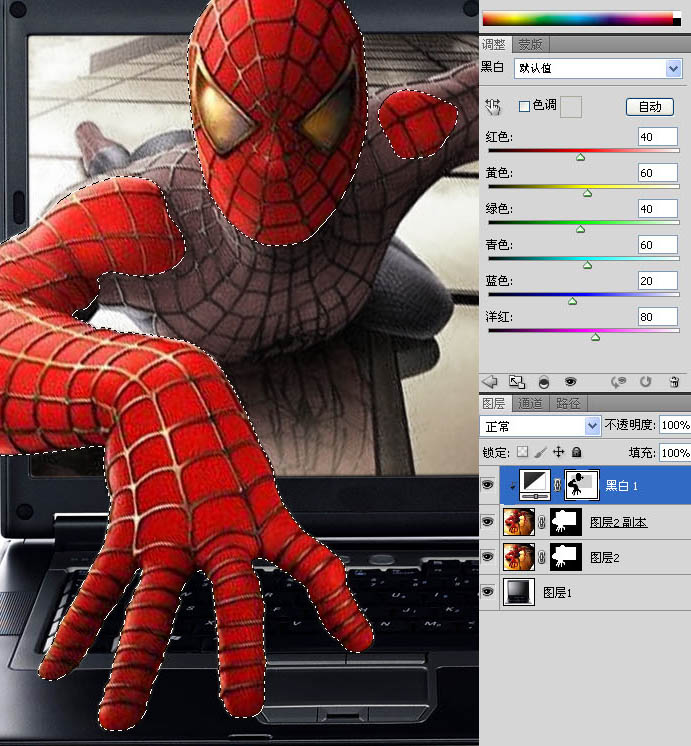Switch to the 通道 channels tab
Image resolution: width=691 pixels, height=746 pixels.
[530, 404]
